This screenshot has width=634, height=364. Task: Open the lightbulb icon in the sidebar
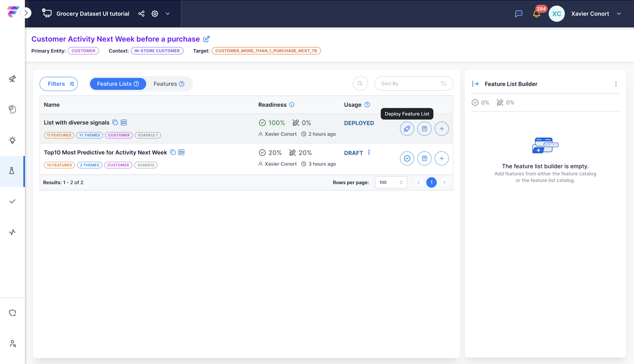12,140
